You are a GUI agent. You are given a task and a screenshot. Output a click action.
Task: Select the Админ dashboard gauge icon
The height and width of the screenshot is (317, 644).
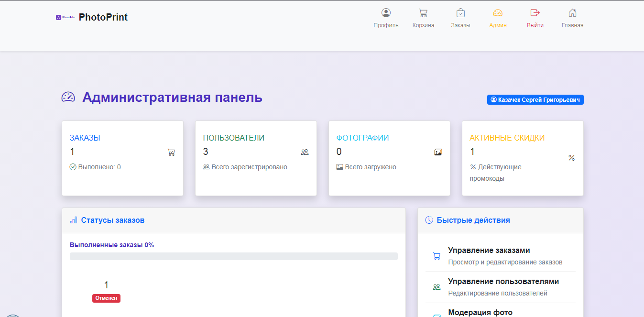498,13
